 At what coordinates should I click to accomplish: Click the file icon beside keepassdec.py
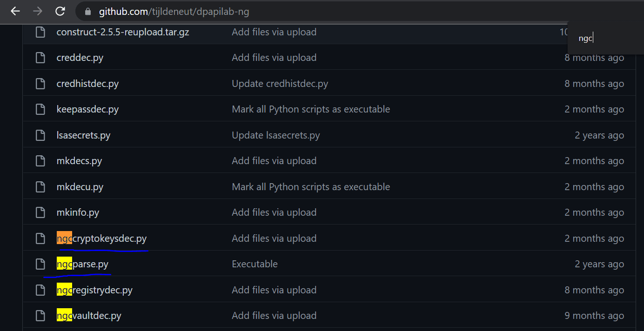pyautogui.click(x=40, y=109)
